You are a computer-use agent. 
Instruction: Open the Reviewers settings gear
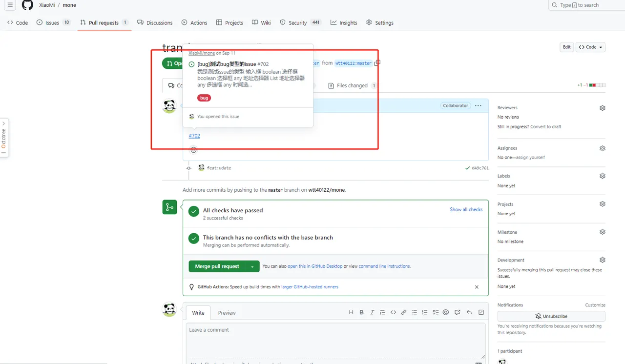click(x=603, y=108)
